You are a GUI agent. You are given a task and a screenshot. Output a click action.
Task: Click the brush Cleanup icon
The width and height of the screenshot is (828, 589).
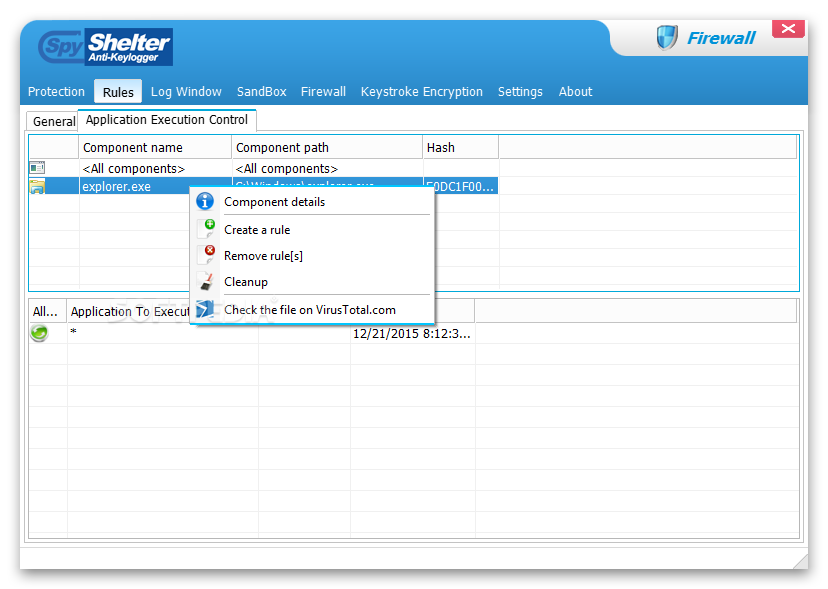tap(206, 282)
